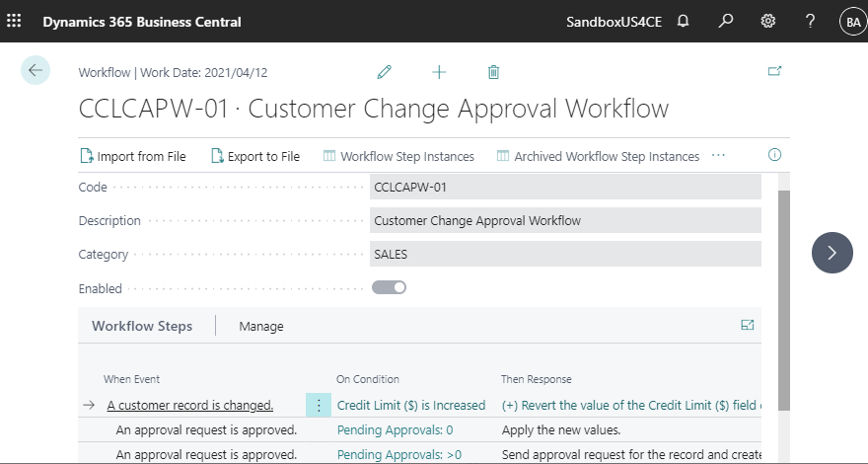Open condition 'Pending Approvals: >0'

click(x=399, y=454)
